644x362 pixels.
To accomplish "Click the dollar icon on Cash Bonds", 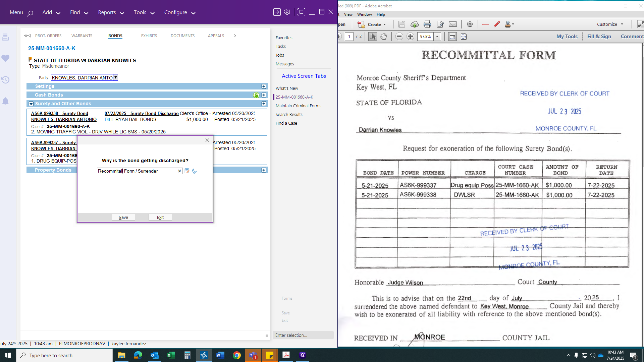I will click(256, 95).
